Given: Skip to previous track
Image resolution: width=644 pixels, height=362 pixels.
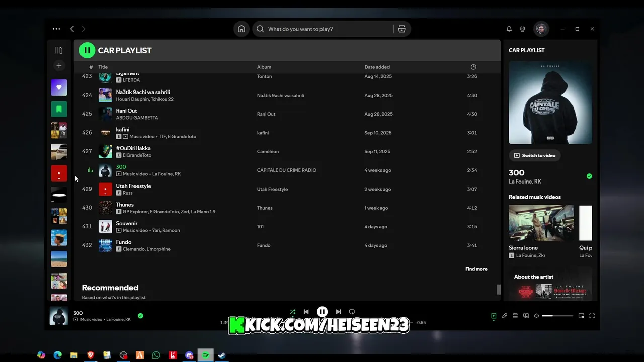Looking at the screenshot, I should tap(306, 312).
